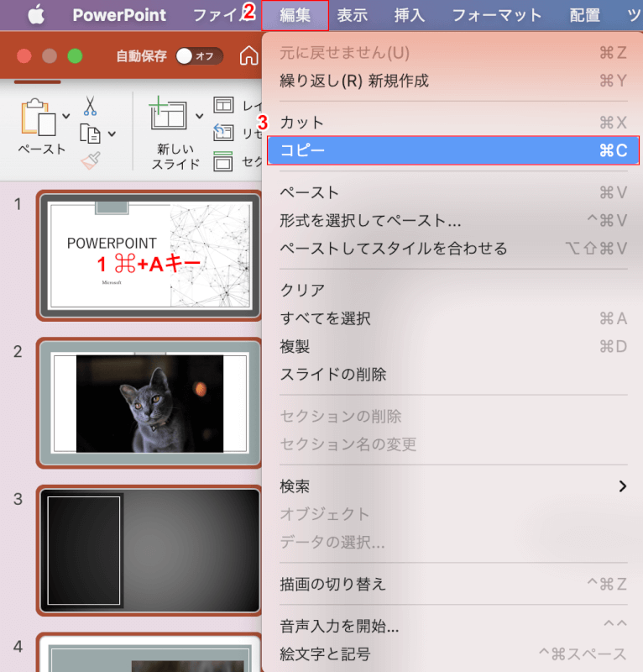This screenshot has height=672, width=643.
Task: Choose 複製 from the edit menu
Action: point(453,346)
